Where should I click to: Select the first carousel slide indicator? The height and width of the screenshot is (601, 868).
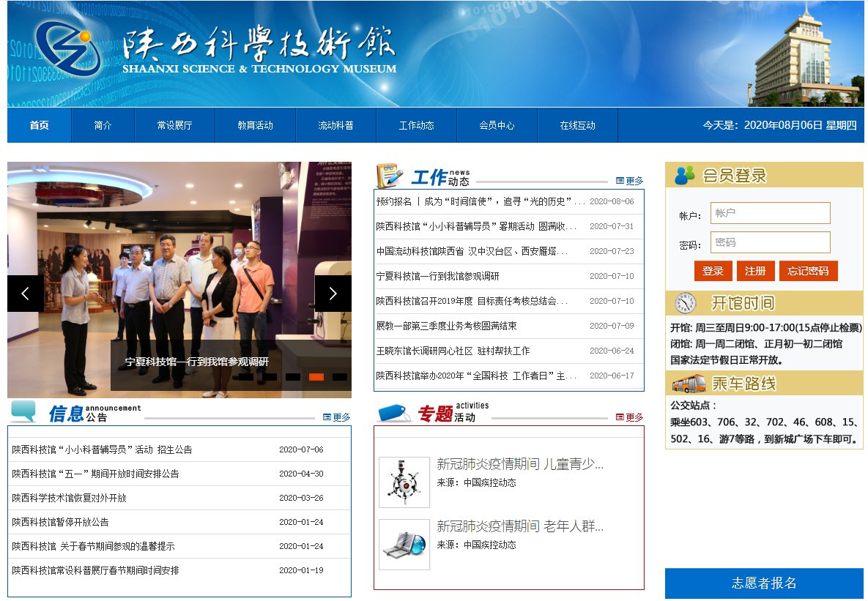coord(246,377)
